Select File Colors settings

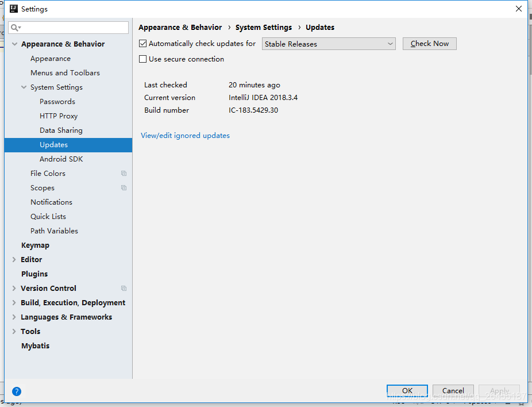[x=48, y=174]
